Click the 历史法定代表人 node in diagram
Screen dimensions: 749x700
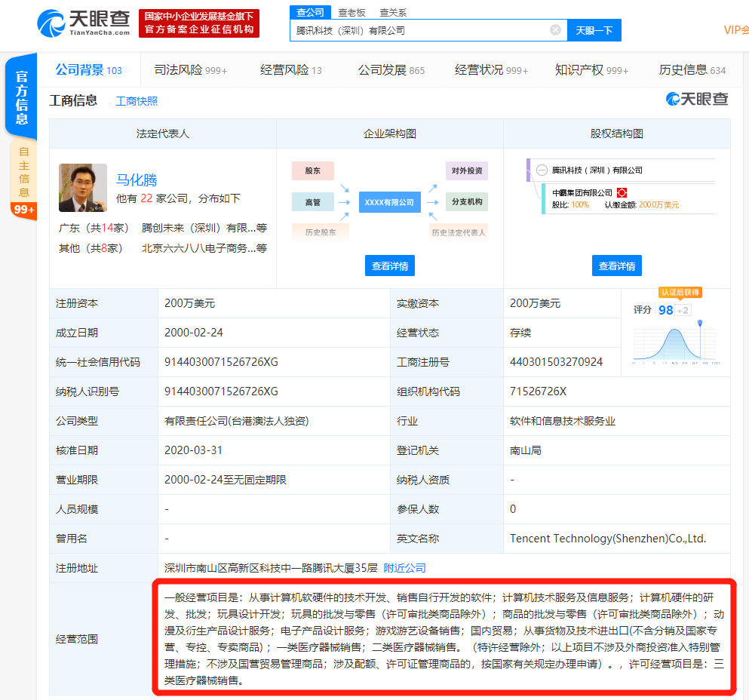point(459,232)
